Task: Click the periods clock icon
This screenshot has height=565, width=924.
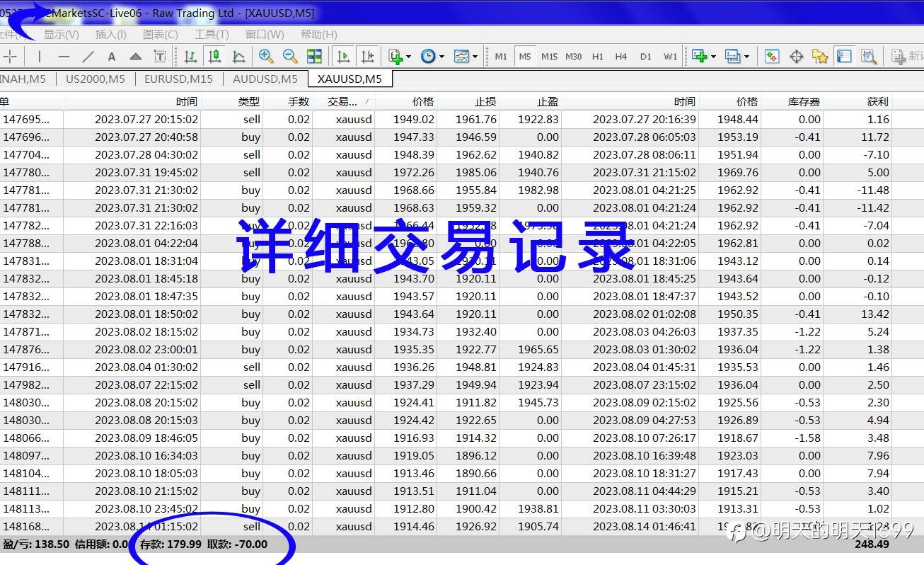Action: tap(428, 57)
